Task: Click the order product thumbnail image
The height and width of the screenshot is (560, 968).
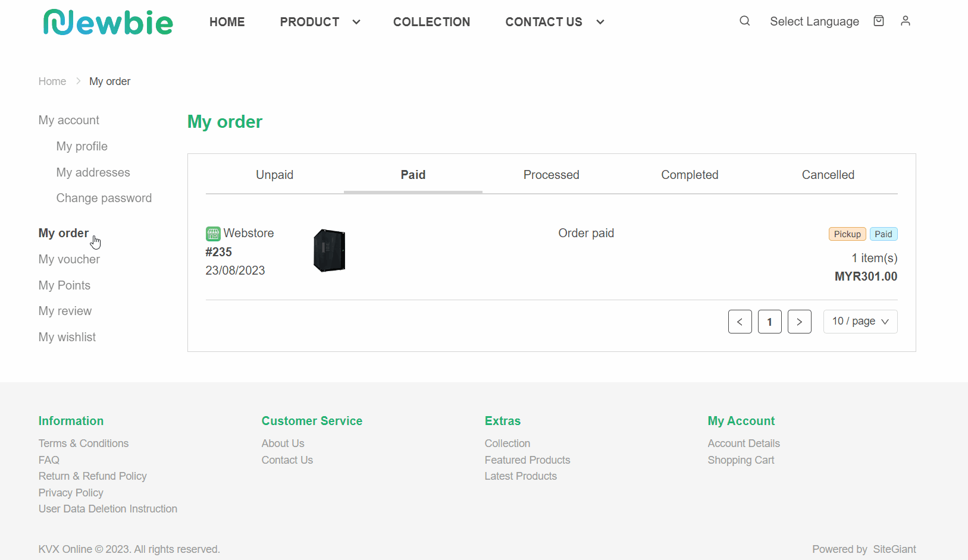Action: coord(329,250)
